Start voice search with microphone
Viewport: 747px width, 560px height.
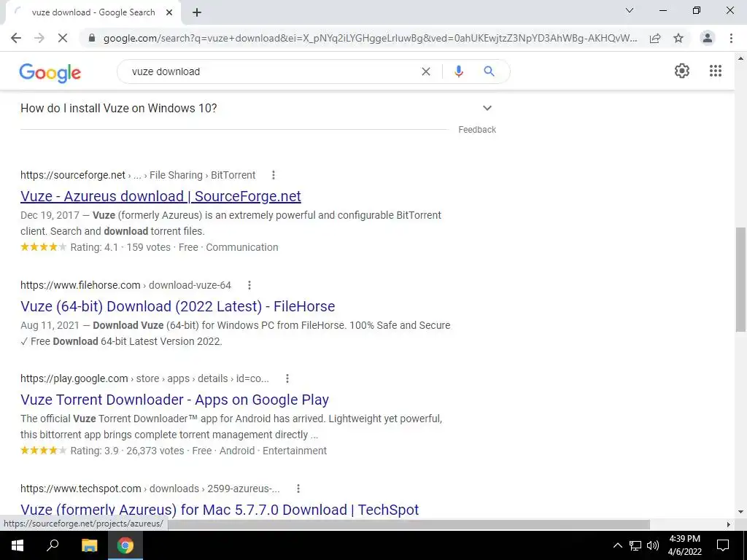tap(459, 71)
